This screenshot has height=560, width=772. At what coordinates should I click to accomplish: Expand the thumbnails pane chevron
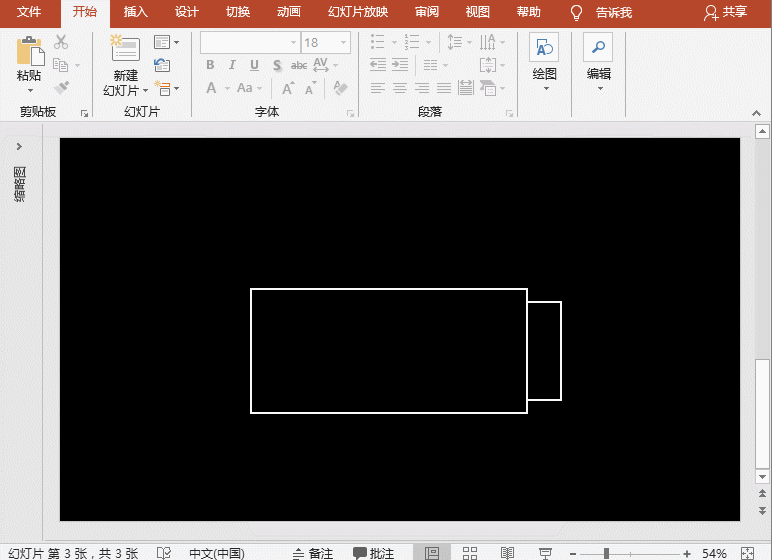pos(19,146)
